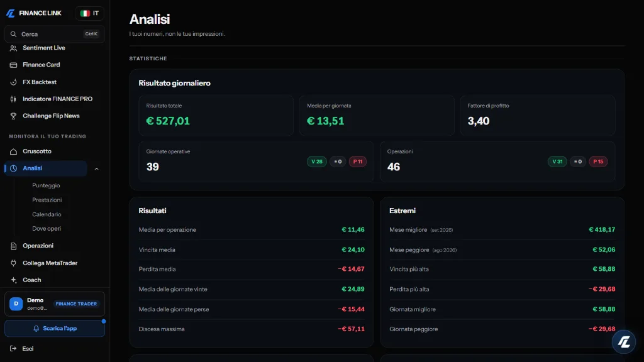Open Operazioni page
The width and height of the screenshot is (644, 362).
38,246
